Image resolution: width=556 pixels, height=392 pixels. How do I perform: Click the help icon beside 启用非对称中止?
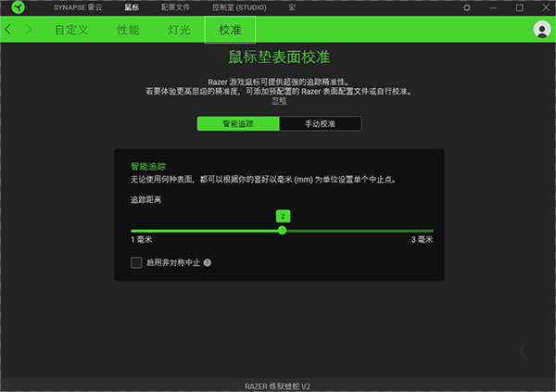(208, 262)
